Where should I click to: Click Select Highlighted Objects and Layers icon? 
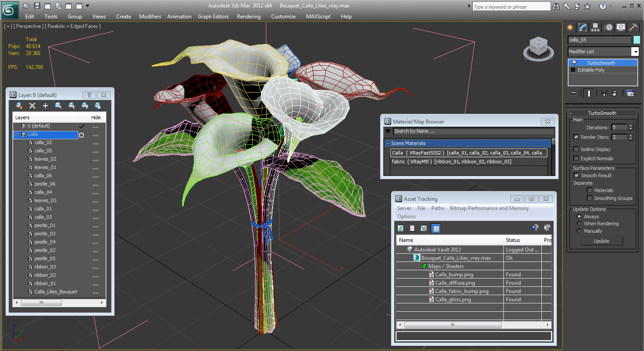coord(59,106)
